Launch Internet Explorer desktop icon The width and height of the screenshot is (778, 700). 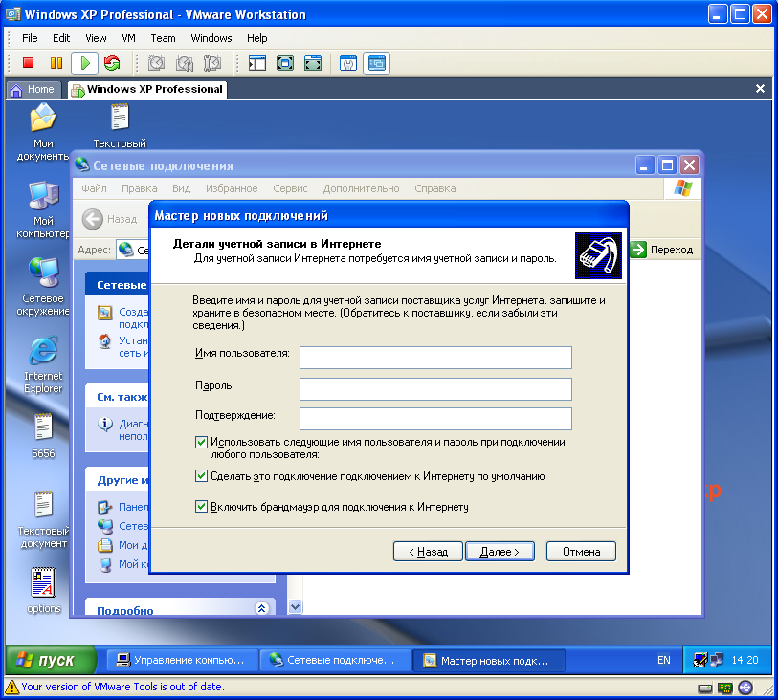43,364
